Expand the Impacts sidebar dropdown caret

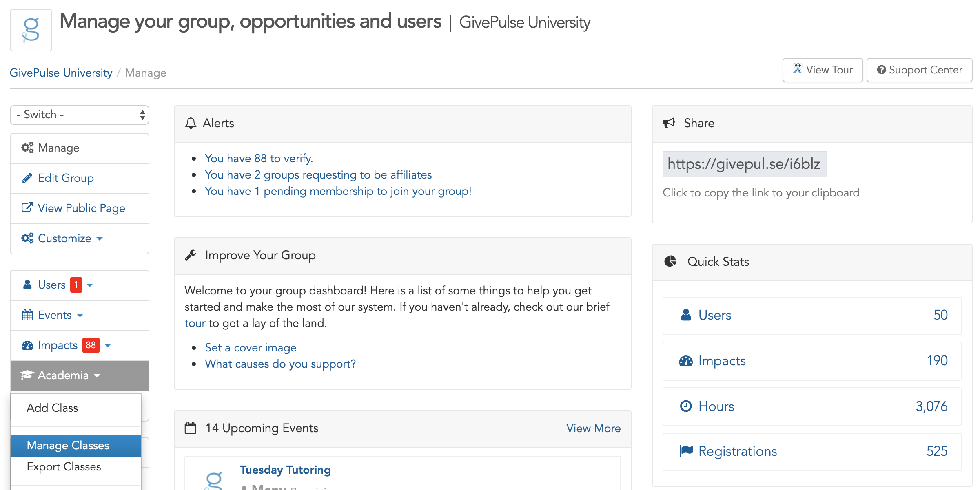tap(108, 346)
